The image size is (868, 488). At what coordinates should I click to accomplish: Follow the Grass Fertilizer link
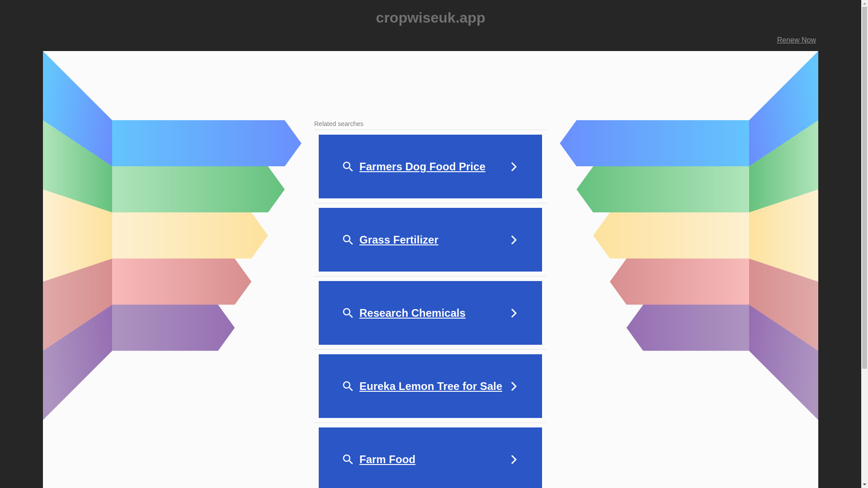click(398, 240)
